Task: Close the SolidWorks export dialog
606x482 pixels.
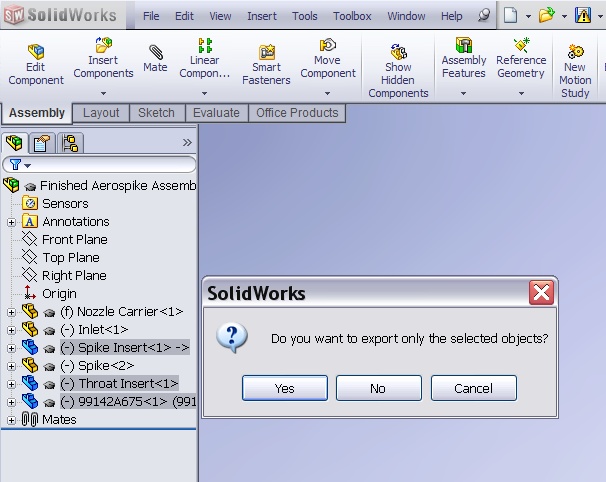Action: click(541, 293)
